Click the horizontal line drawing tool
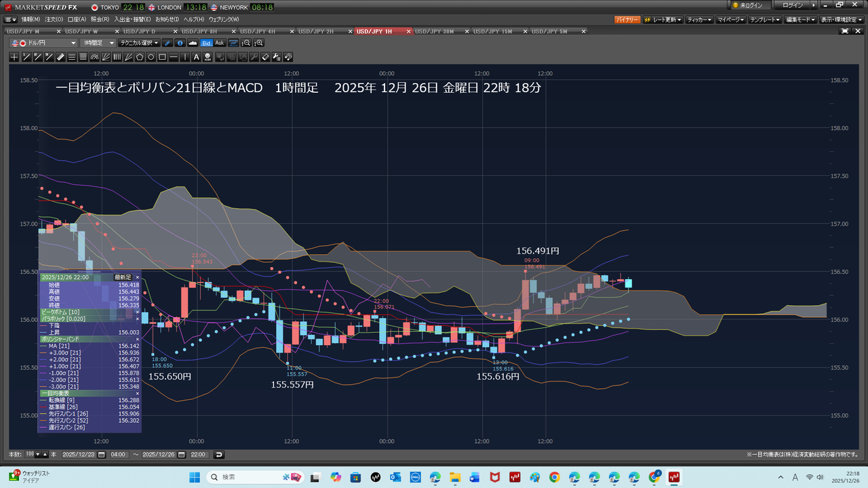The height and width of the screenshot is (488, 868). point(174,57)
